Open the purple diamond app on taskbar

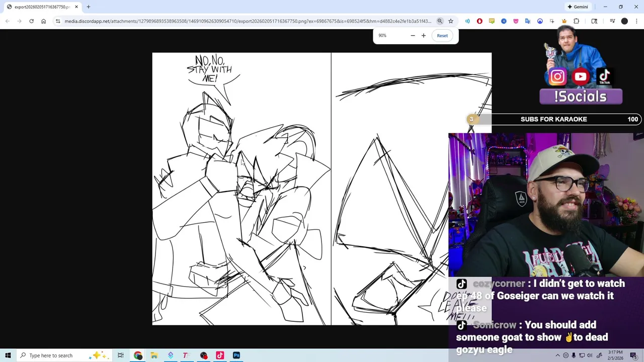pyautogui.click(x=171, y=355)
